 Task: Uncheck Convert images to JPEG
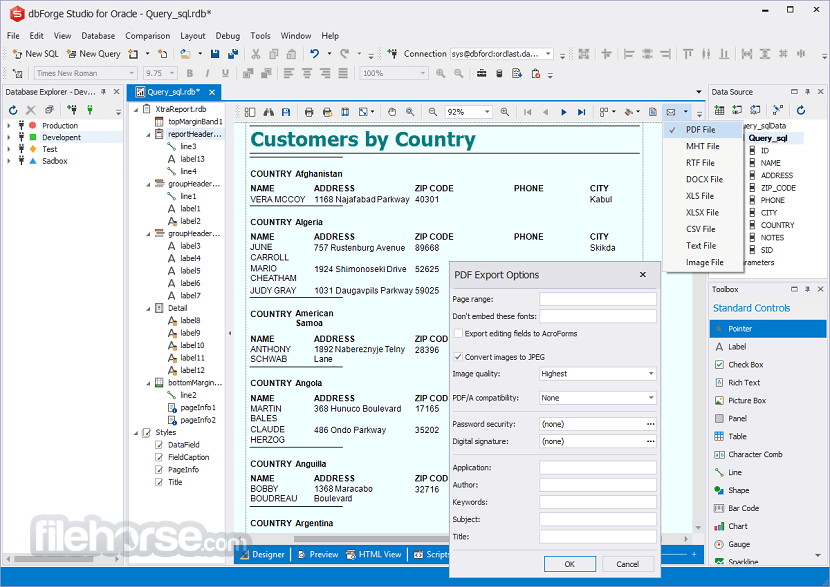(458, 357)
